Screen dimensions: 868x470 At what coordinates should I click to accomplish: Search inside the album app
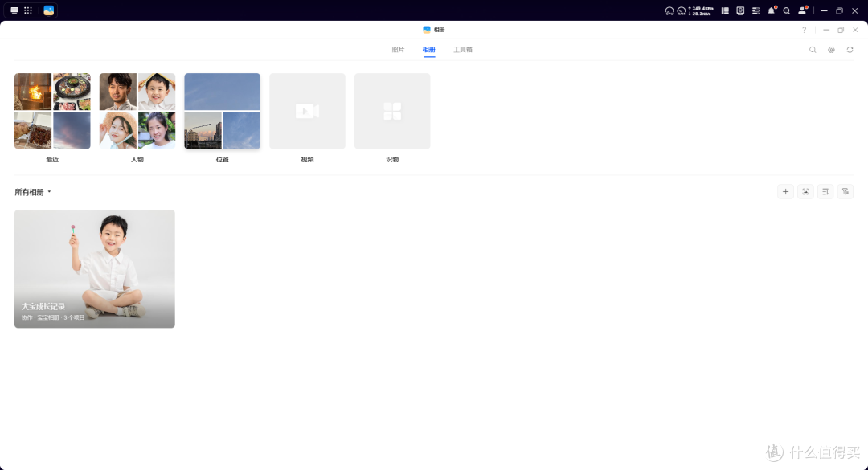[813, 50]
